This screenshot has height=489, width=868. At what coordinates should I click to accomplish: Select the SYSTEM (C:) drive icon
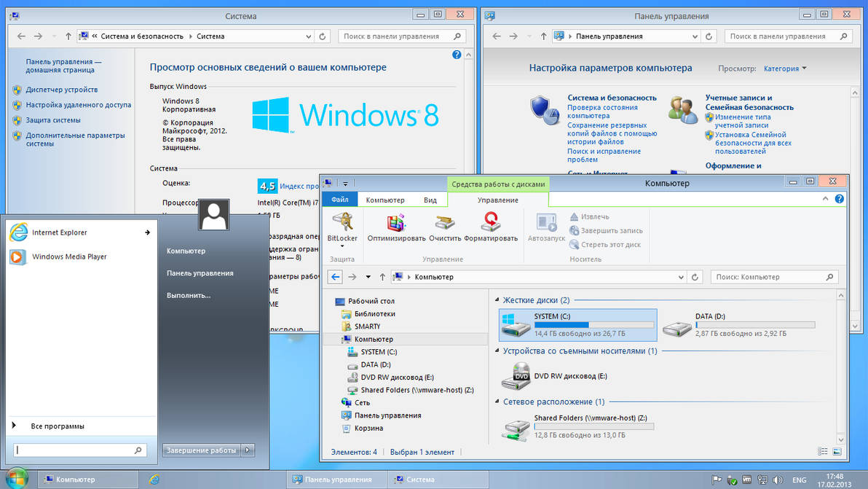(516, 324)
